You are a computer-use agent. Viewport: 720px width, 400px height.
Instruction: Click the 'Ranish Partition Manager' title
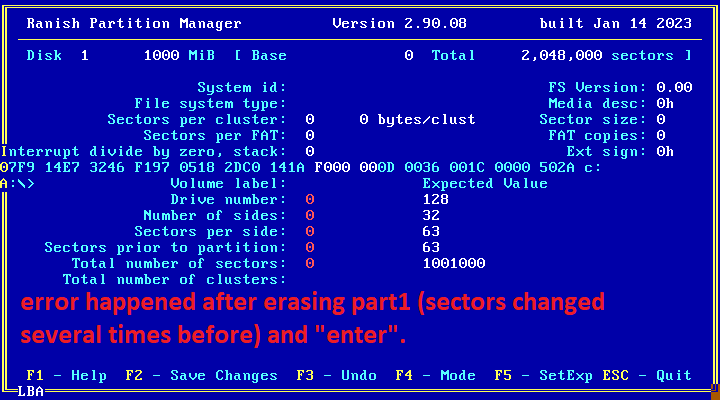134,23
